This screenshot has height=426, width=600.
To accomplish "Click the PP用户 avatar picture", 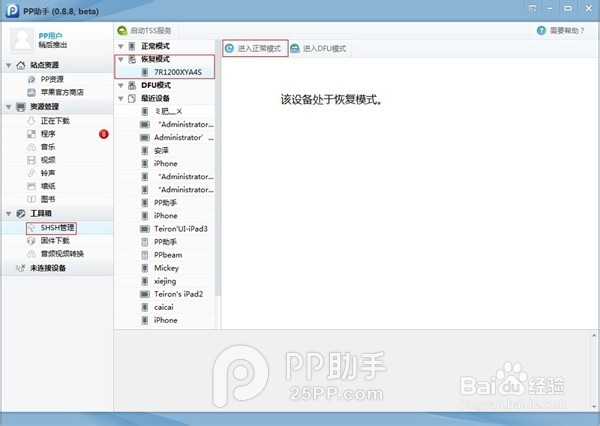I will [22, 40].
